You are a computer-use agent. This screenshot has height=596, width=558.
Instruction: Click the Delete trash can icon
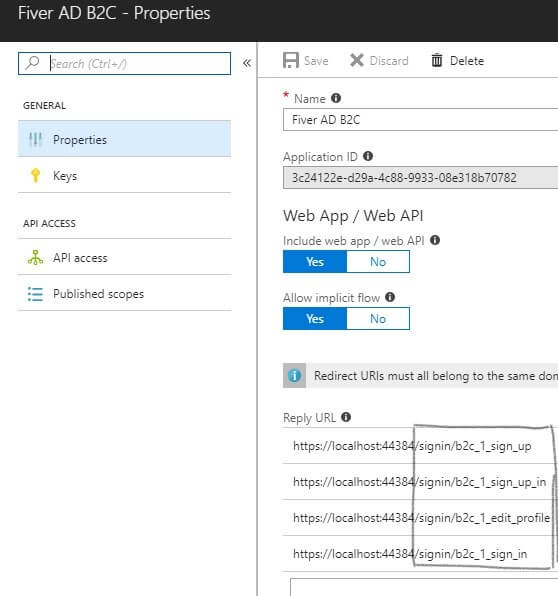[x=437, y=60]
